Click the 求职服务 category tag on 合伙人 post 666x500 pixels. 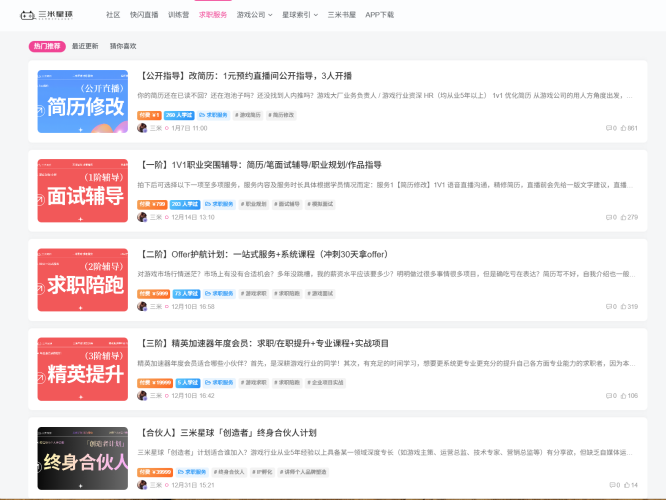click(x=192, y=472)
